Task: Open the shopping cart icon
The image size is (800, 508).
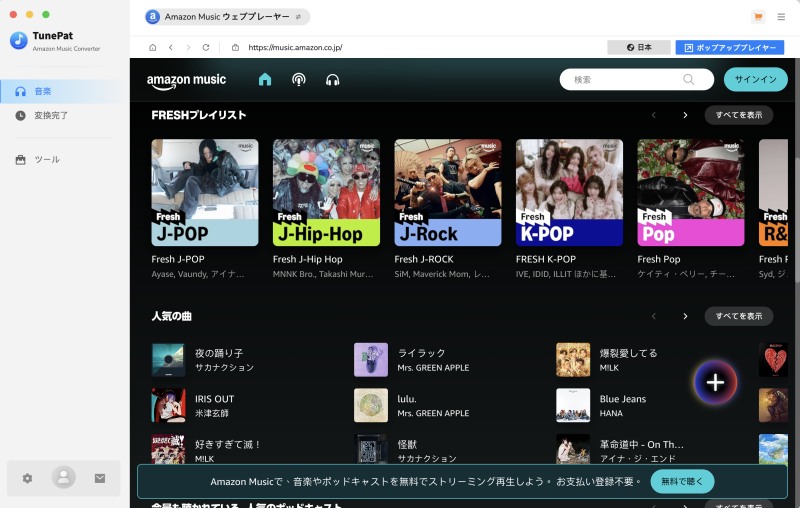Action: coord(758,17)
